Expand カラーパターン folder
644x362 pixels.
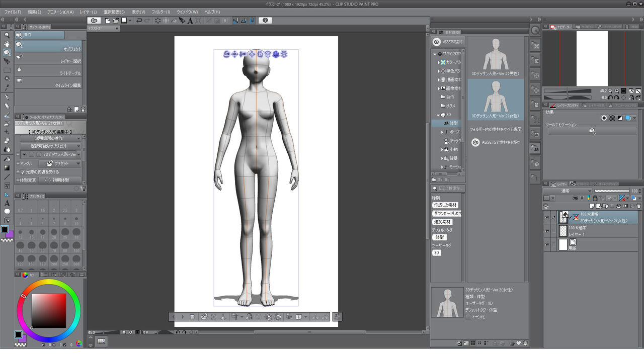pyautogui.click(x=438, y=62)
